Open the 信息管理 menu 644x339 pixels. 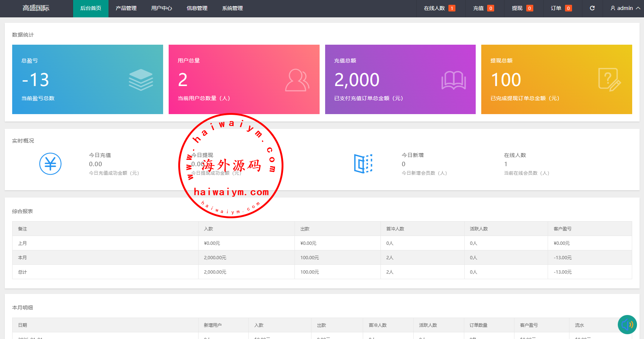(x=197, y=8)
